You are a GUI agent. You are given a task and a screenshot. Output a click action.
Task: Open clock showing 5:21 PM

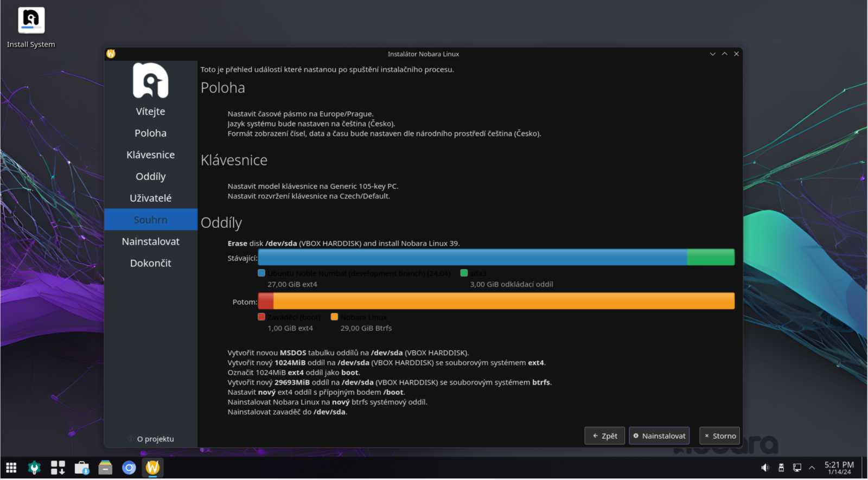[x=839, y=468]
